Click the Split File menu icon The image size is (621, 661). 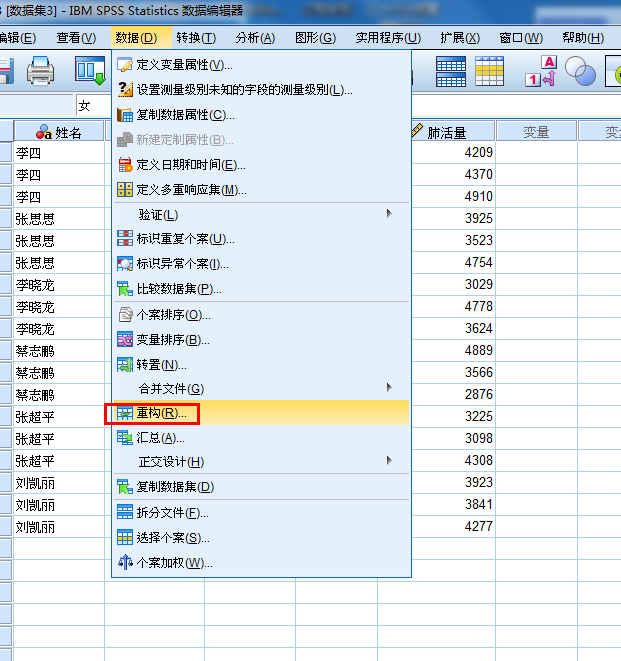tap(125, 513)
